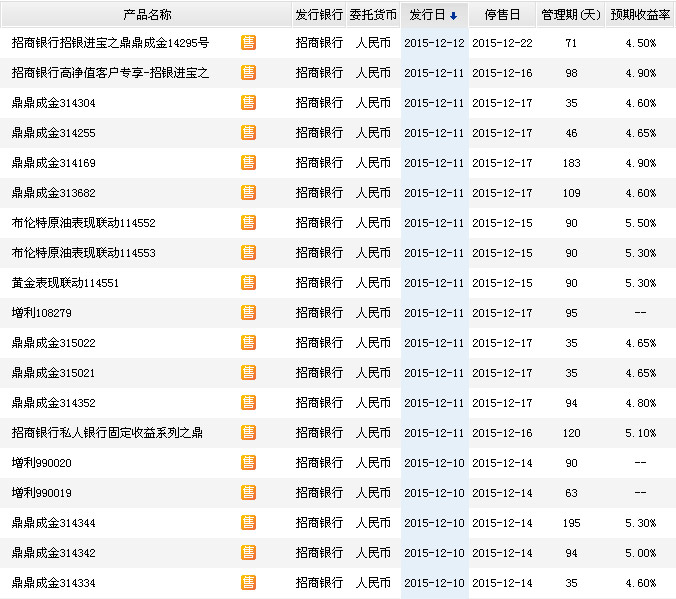Click the 售 icon for 鼎鼎成金314169

tap(248, 163)
